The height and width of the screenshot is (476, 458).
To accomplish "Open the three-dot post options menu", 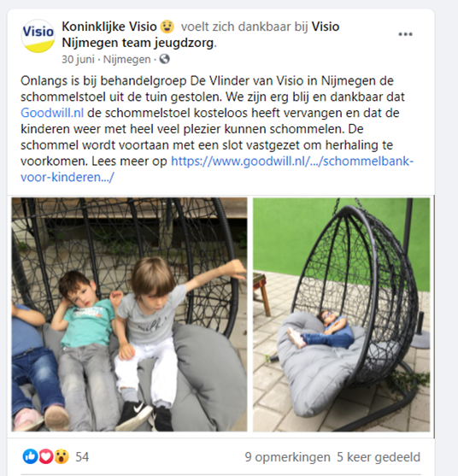I will [405, 34].
